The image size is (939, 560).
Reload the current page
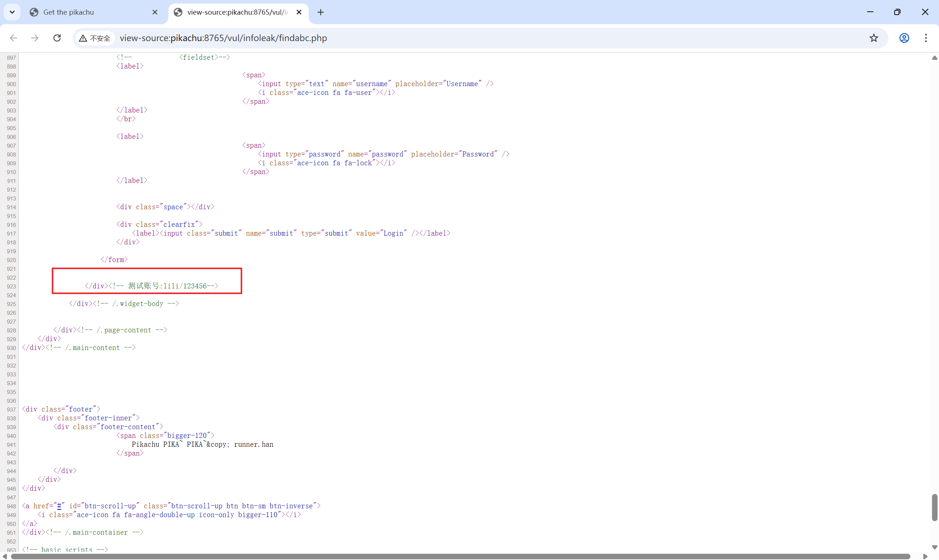pyautogui.click(x=57, y=38)
